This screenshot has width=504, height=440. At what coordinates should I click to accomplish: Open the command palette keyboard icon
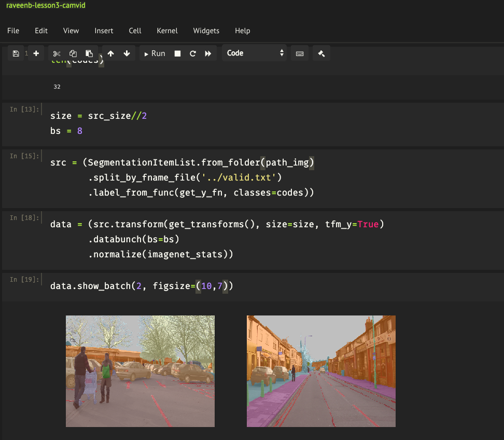pyautogui.click(x=300, y=53)
